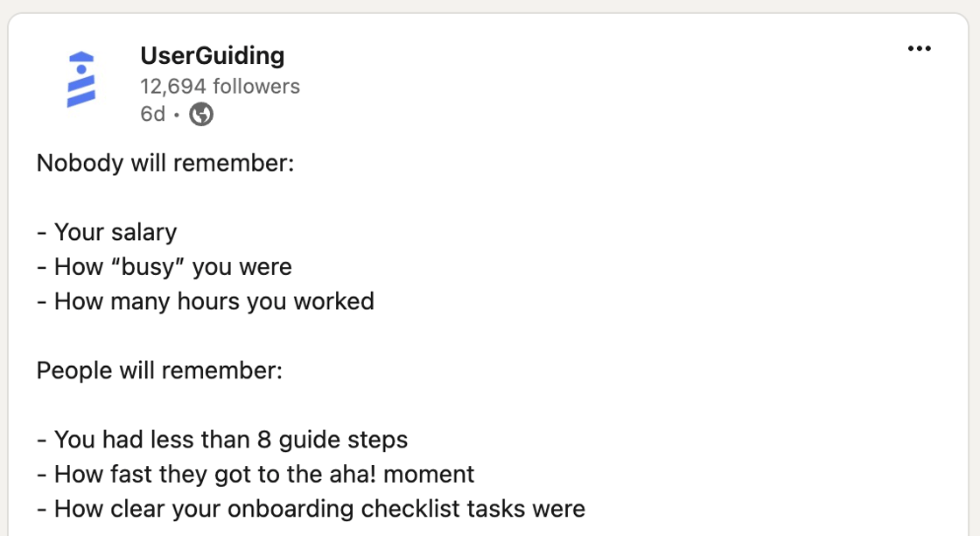
Task: Click the 12,694 followers count
Action: tap(220, 86)
